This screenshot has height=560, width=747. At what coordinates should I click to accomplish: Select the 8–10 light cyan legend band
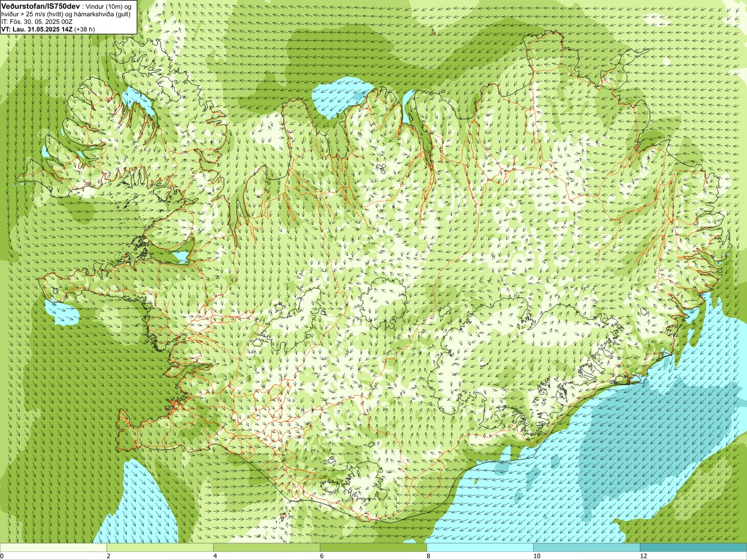[480, 548]
